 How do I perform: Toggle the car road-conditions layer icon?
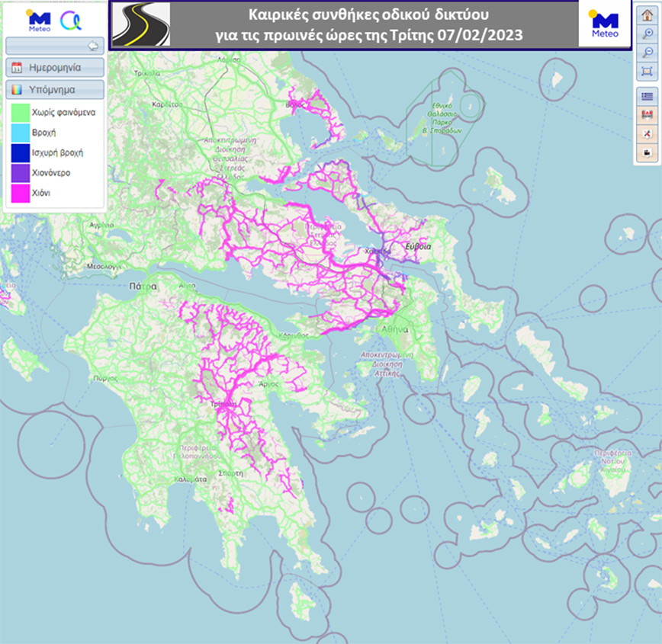(x=647, y=114)
